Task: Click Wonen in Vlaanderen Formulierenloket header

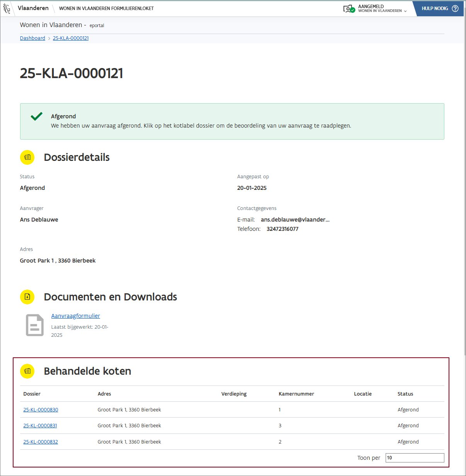Action: [106, 9]
